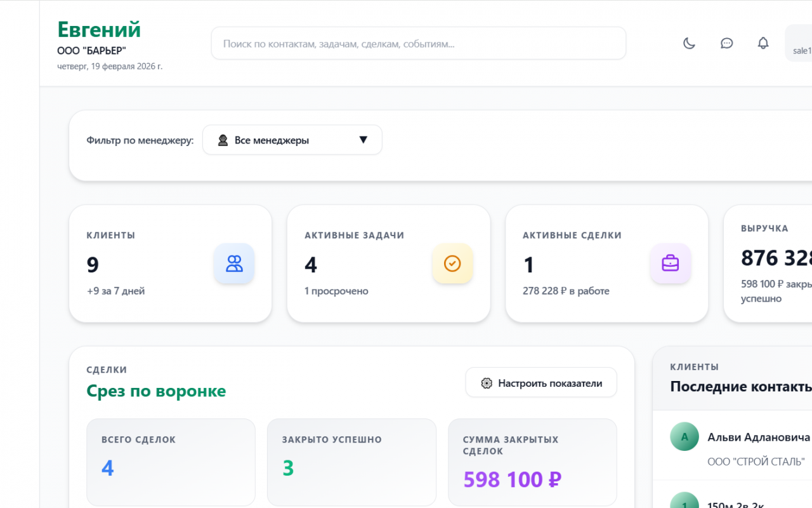Click the Всего сделок tile

point(171,462)
